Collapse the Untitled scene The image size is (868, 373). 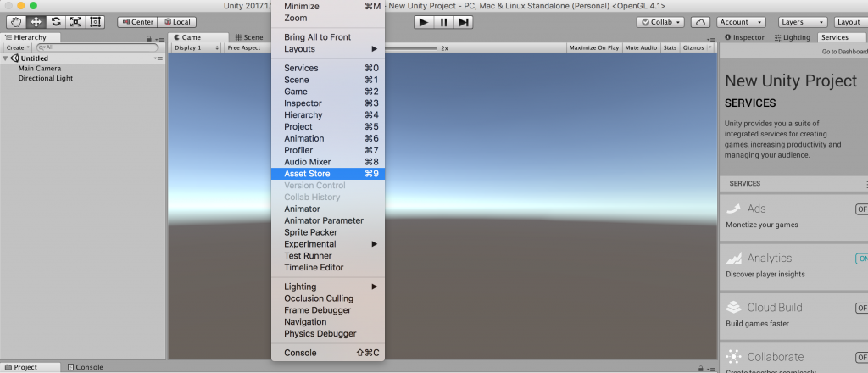tap(6, 58)
